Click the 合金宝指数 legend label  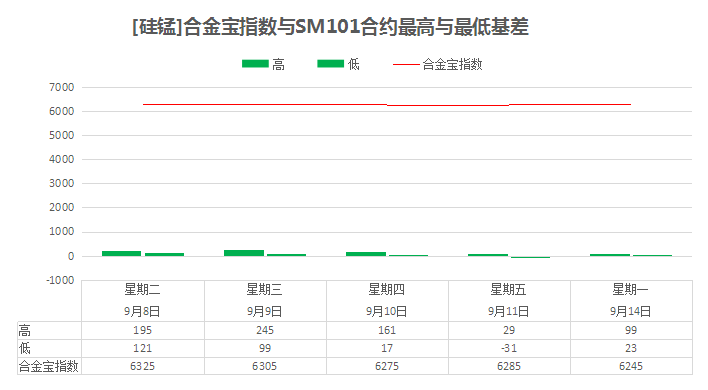point(452,65)
